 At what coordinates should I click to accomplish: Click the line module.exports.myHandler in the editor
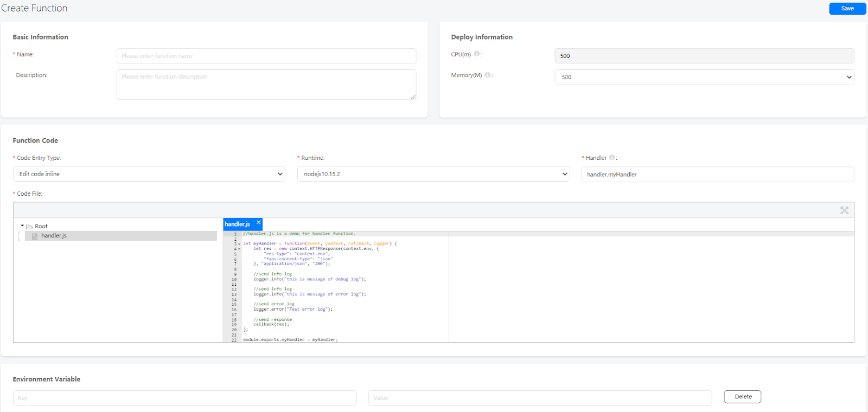click(x=290, y=339)
